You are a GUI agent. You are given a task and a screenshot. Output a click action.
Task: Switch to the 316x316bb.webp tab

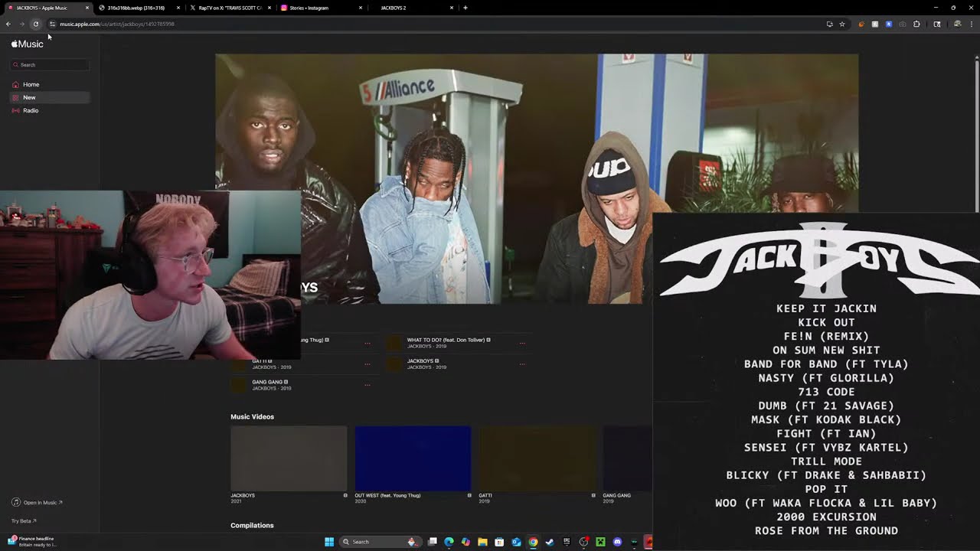pyautogui.click(x=138, y=8)
